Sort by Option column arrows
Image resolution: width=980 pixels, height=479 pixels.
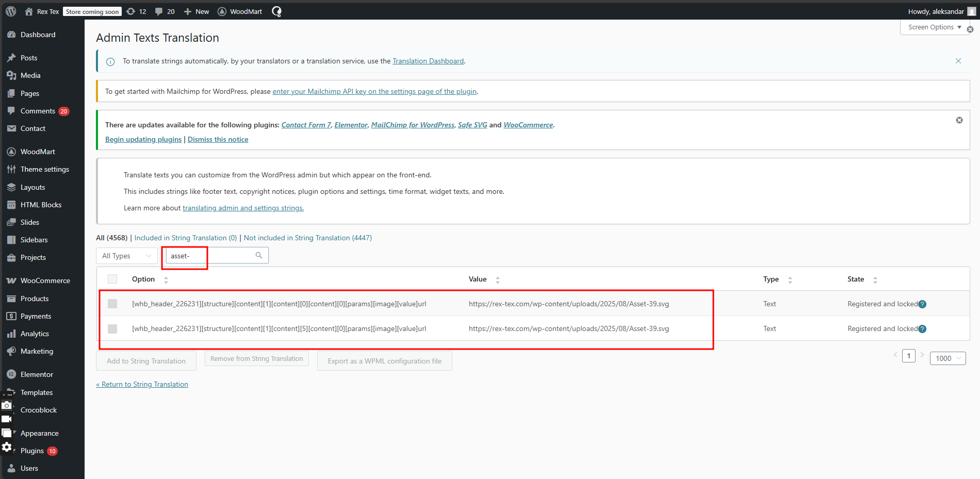[166, 279]
